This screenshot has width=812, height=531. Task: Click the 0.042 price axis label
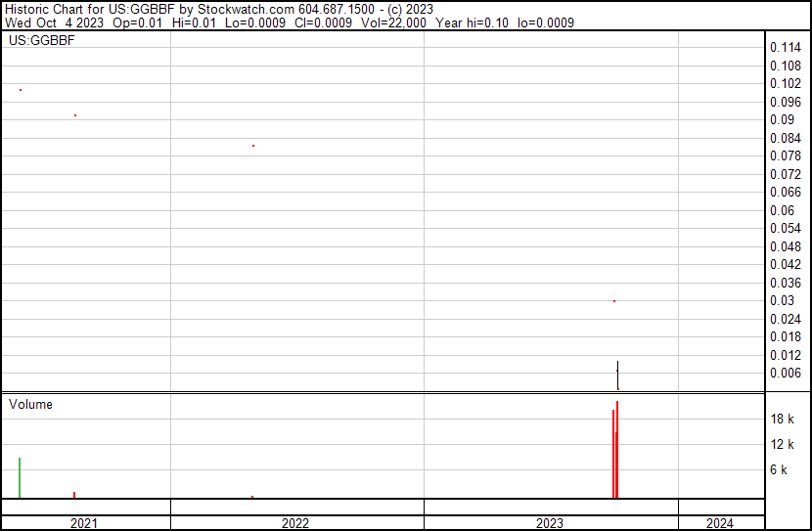(786, 264)
